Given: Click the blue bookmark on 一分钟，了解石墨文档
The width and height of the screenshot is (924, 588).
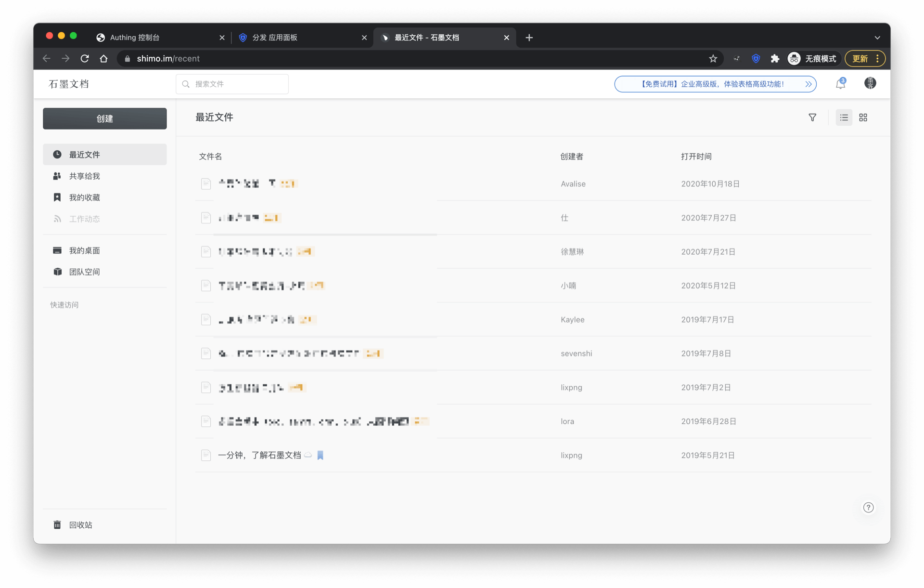Looking at the screenshot, I should (x=321, y=455).
